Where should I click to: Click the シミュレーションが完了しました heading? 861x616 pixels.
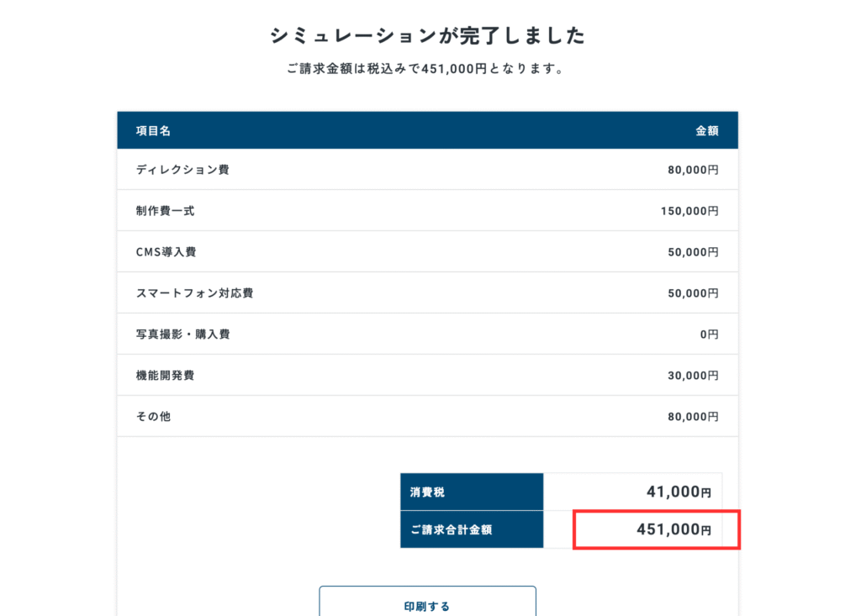(x=427, y=35)
